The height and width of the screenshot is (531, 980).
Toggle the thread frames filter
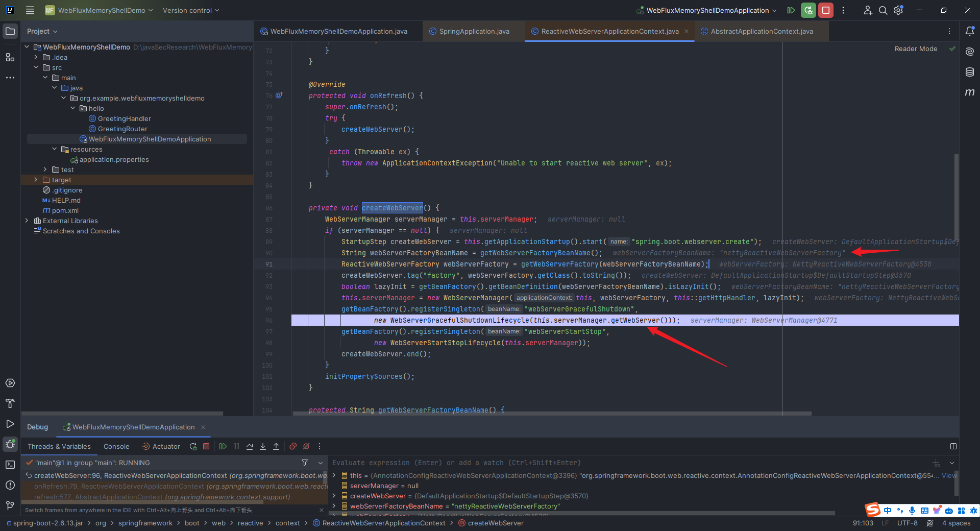[x=305, y=463]
